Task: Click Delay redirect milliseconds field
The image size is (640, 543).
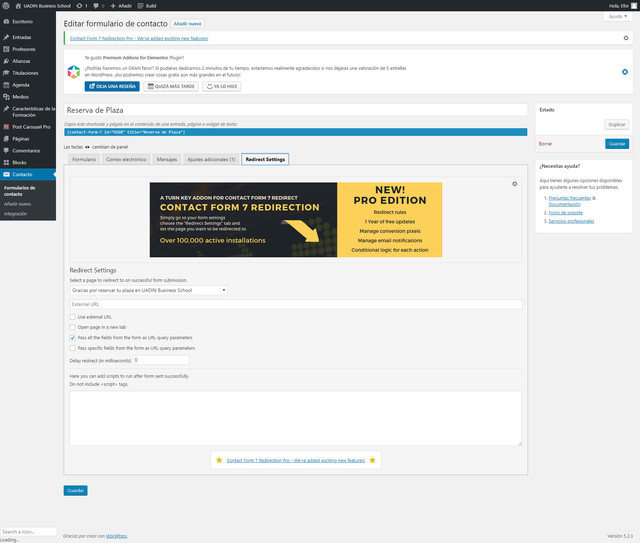Action: coord(161,361)
